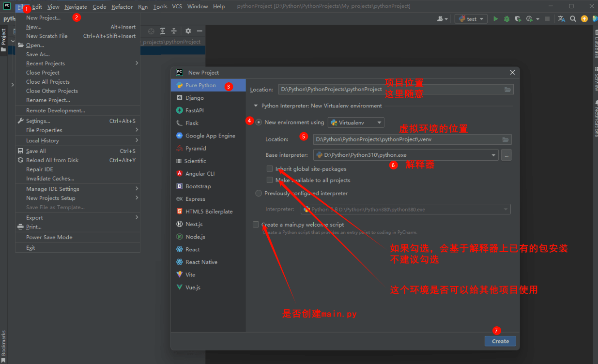Choose React Native project type

pyautogui.click(x=208, y=262)
